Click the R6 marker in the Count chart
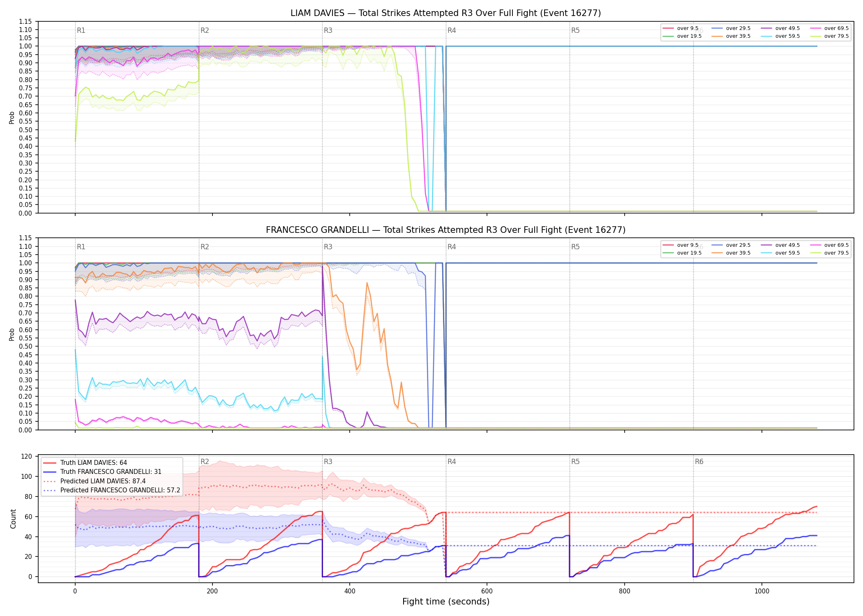 (699, 462)
